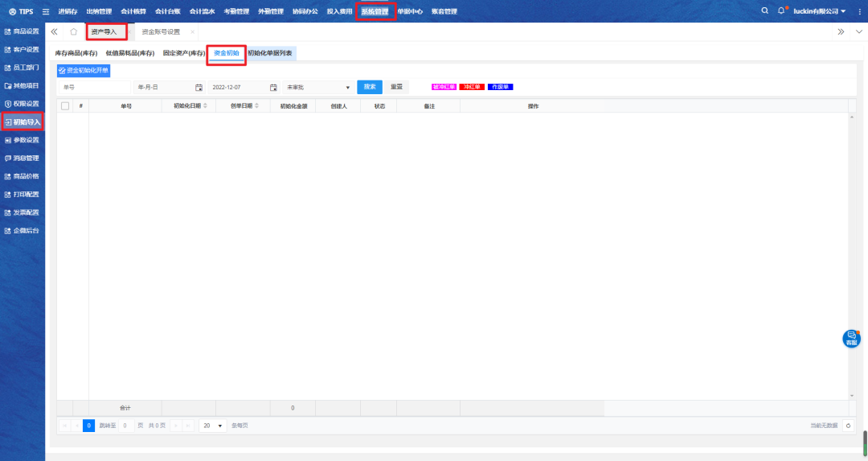The image size is (868, 461).
Task: Open the notification bell
Action: click(780, 11)
